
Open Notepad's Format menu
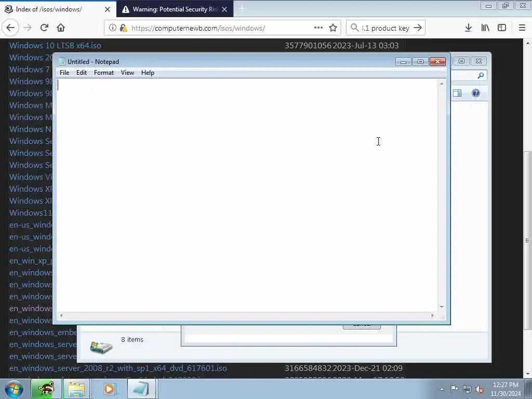104,73
